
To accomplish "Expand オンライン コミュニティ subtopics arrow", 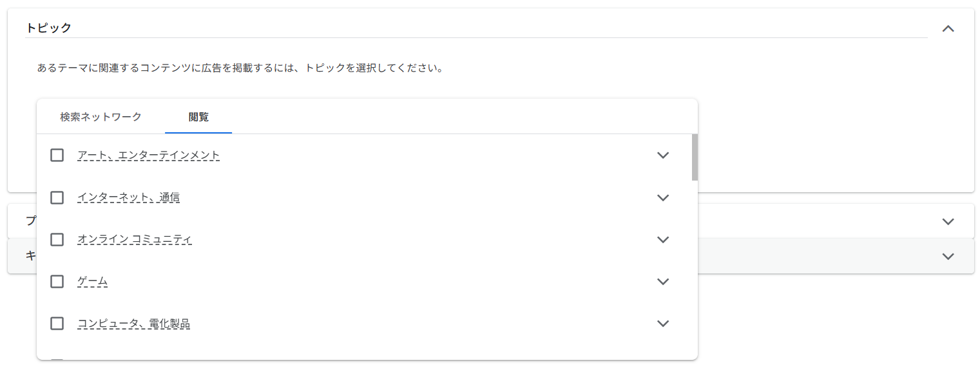I will click(x=663, y=239).
